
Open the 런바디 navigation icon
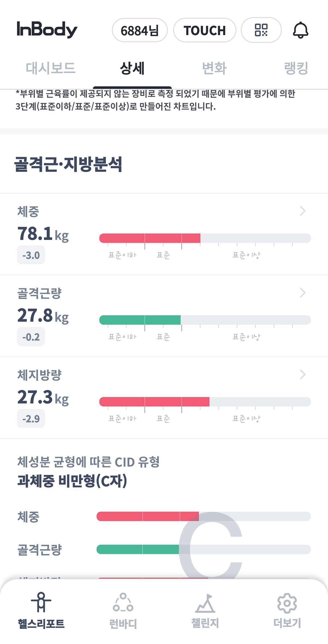click(x=123, y=603)
